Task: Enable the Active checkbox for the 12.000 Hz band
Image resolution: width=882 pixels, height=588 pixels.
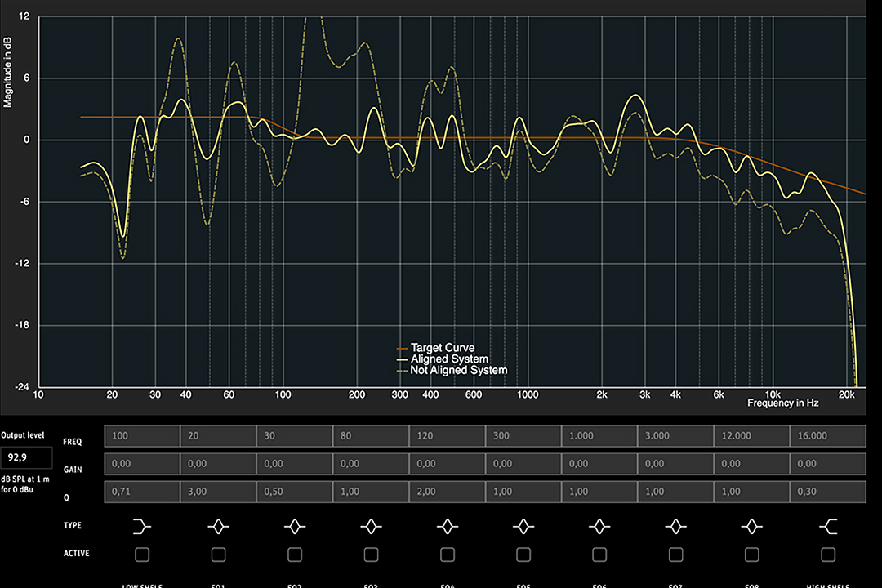Action: click(x=752, y=555)
